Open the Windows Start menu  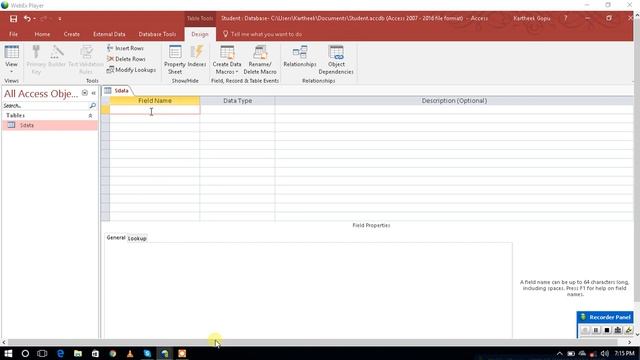[8, 353]
